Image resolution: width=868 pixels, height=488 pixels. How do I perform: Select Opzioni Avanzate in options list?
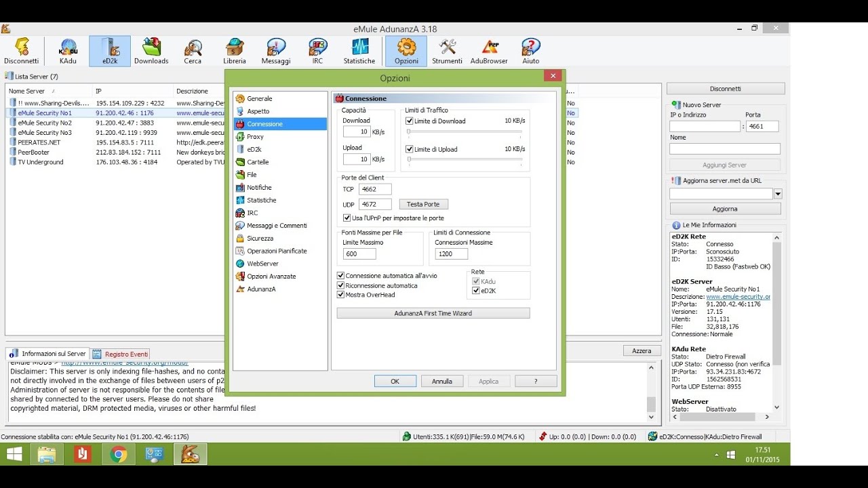click(x=271, y=276)
